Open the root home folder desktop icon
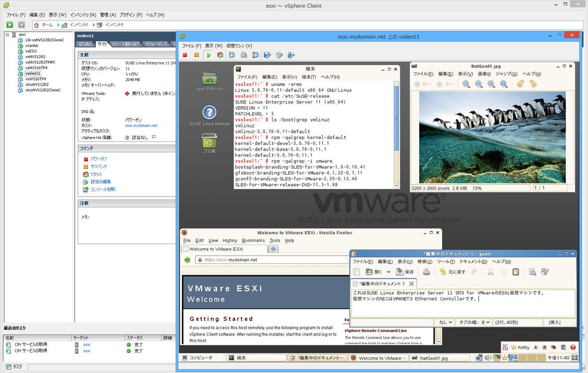The height and width of the screenshot is (373, 588). point(209,80)
